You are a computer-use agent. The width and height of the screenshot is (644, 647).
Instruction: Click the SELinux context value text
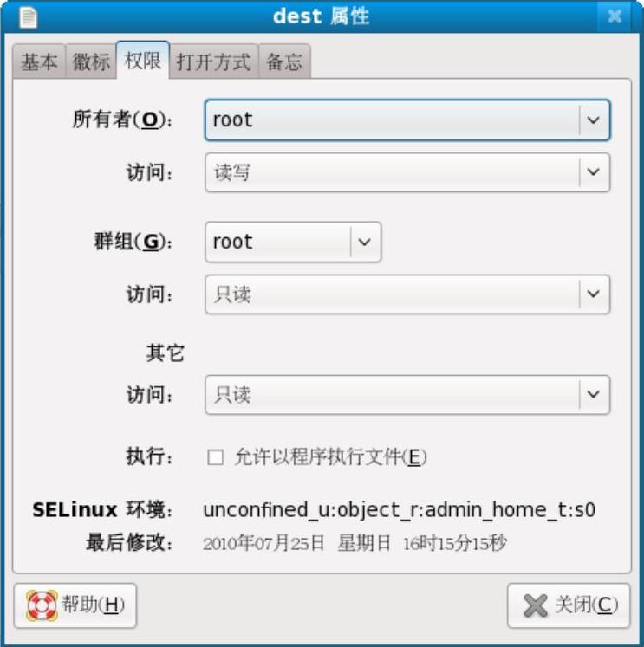point(400,510)
